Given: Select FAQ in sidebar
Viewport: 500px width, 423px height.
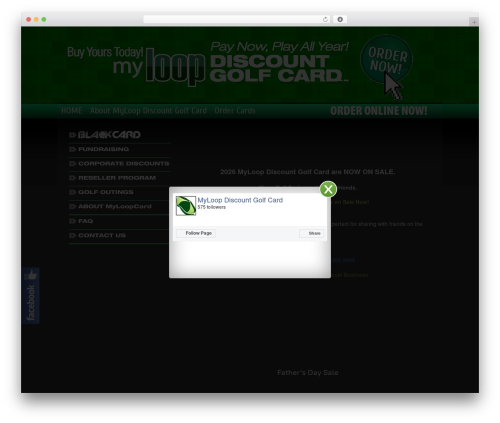Looking at the screenshot, I should pos(86,221).
